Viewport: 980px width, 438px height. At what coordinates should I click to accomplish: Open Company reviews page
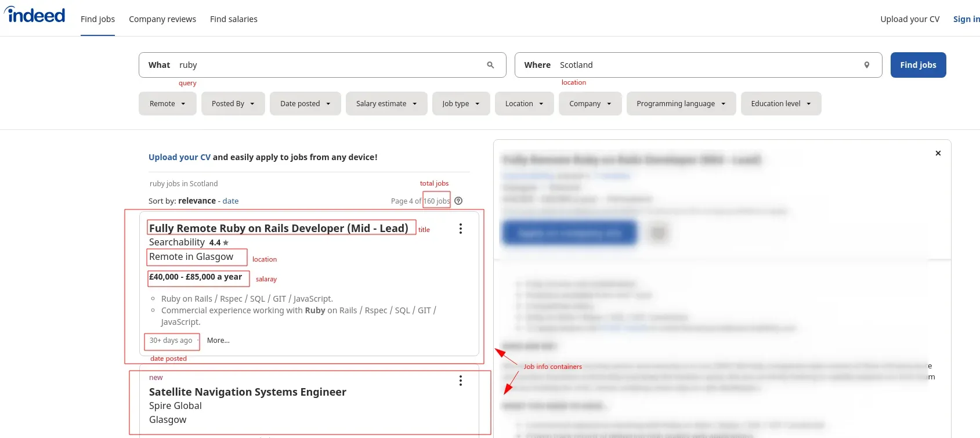click(162, 19)
